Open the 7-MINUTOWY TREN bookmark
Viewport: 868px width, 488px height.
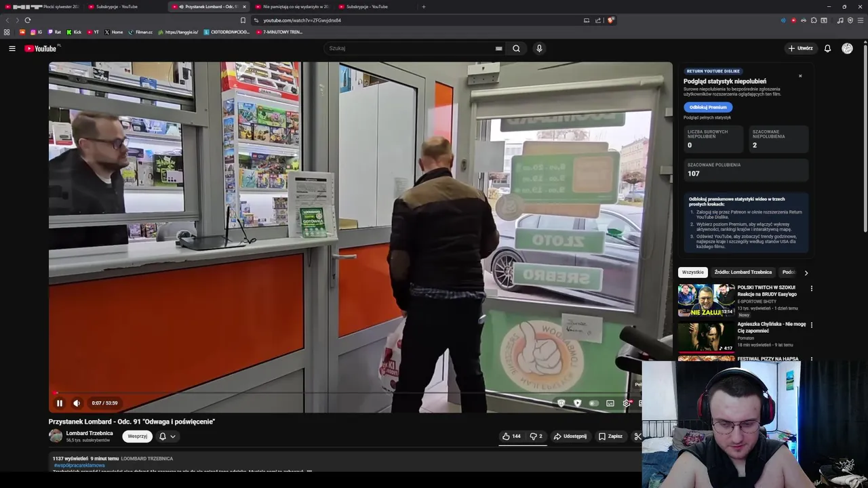pos(279,32)
